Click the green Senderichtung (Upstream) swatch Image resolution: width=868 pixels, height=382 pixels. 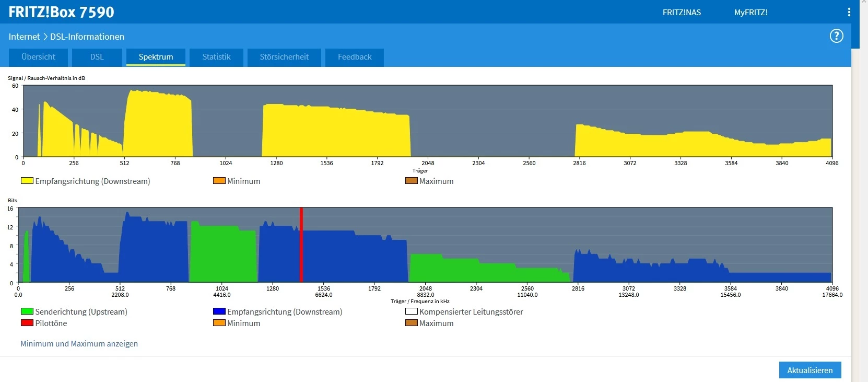click(27, 311)
